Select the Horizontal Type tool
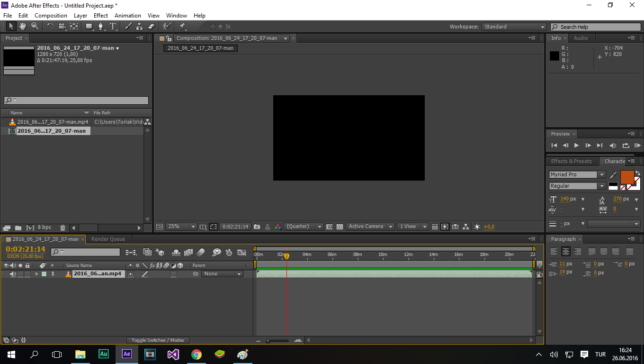The image size is (644, 364). pos(113,27)
